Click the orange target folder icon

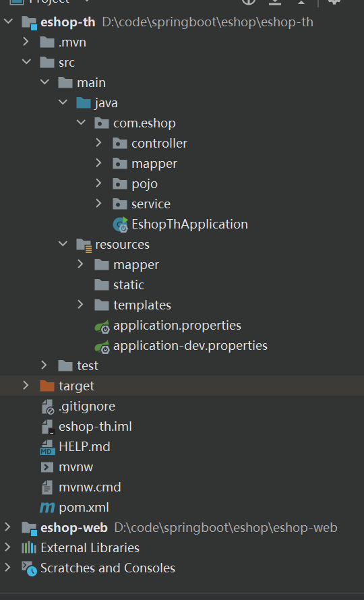47,386
